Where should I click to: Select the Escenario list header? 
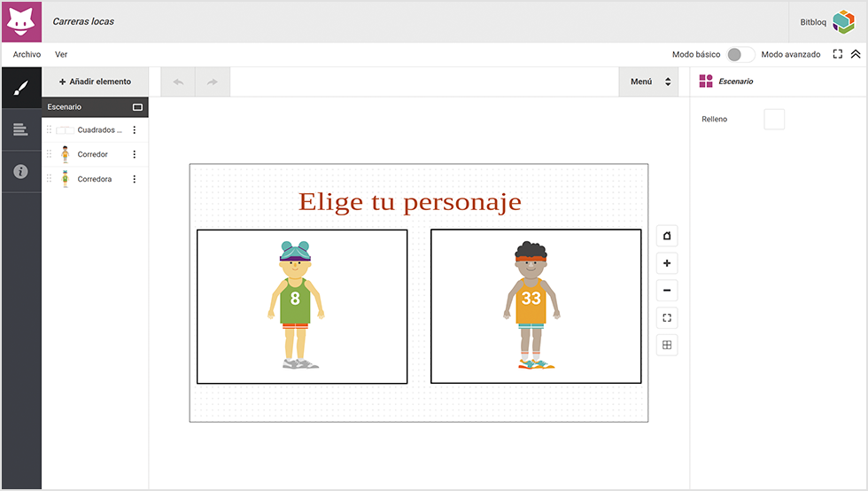coord(96,107)
